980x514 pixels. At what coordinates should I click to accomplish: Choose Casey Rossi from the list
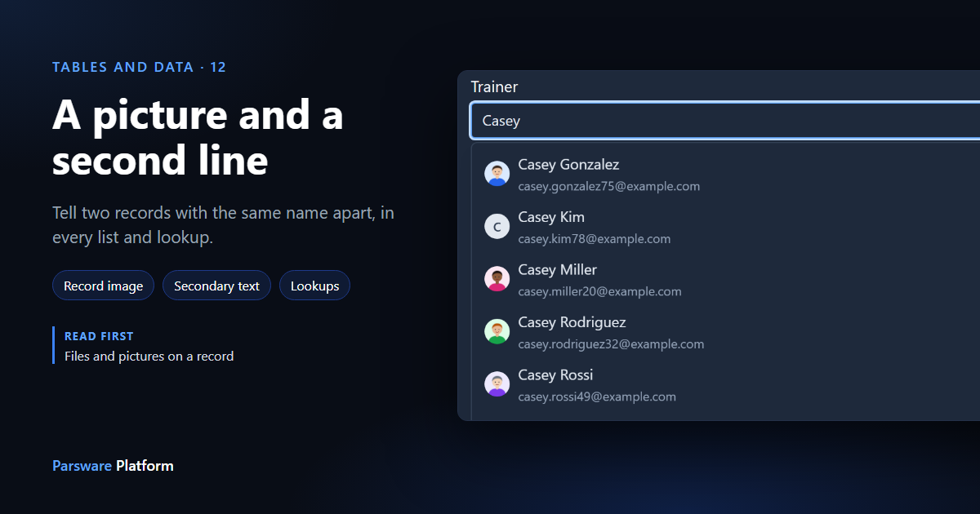point(726,385)
